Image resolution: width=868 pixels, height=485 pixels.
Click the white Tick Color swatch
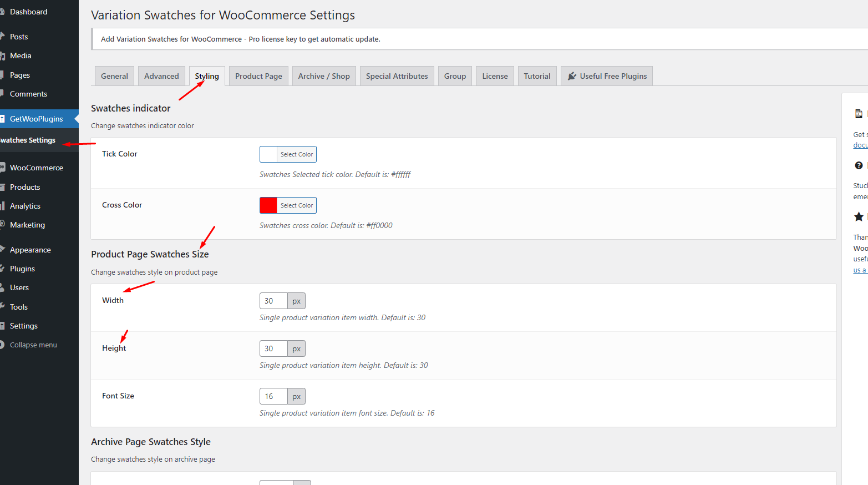pos(268,154)
